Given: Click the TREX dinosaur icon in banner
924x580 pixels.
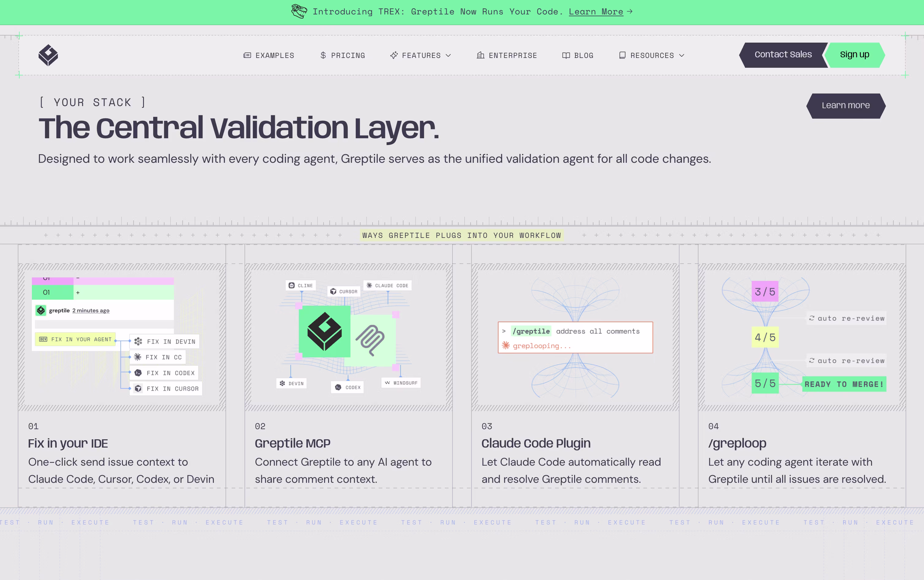Looking at the screenshot, I should (299, 12).
